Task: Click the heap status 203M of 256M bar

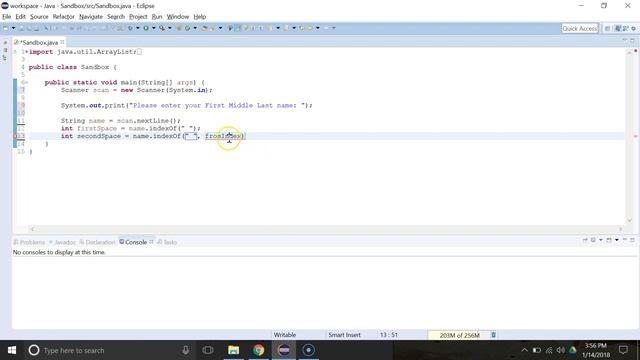Action: pos(459,335)
